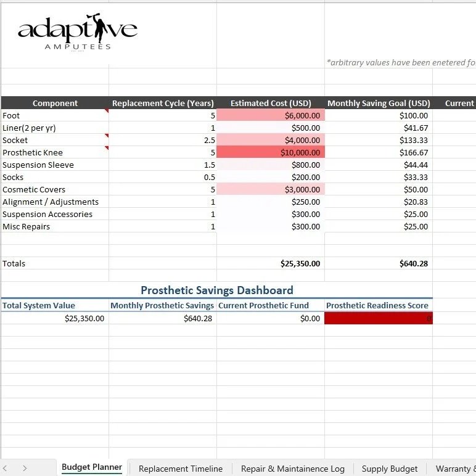Select the Cosmetic Covers cell
Viewport: 476px width, 476px height.
coord(55,189)
